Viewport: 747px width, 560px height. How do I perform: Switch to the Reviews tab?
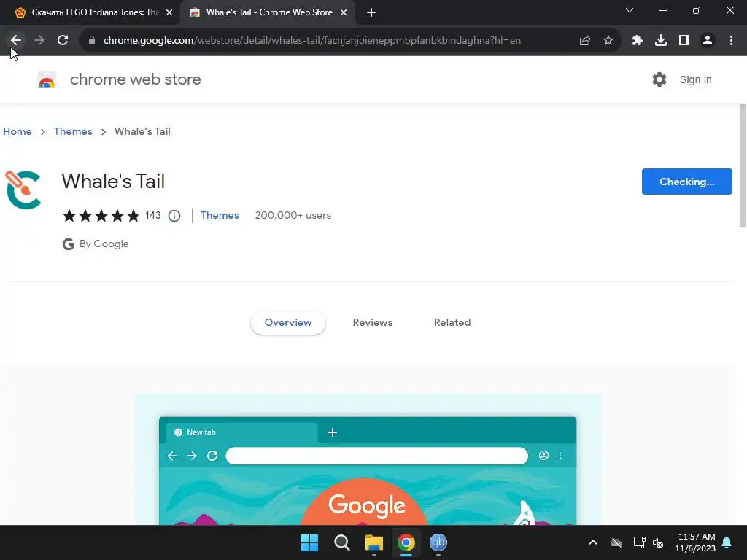pos(373,322)
